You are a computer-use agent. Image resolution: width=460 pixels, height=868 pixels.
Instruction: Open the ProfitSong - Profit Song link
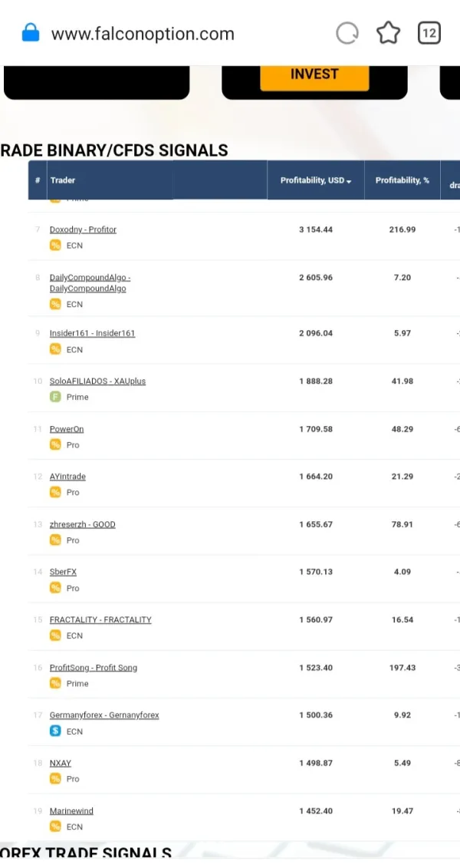tap(94, 668)
